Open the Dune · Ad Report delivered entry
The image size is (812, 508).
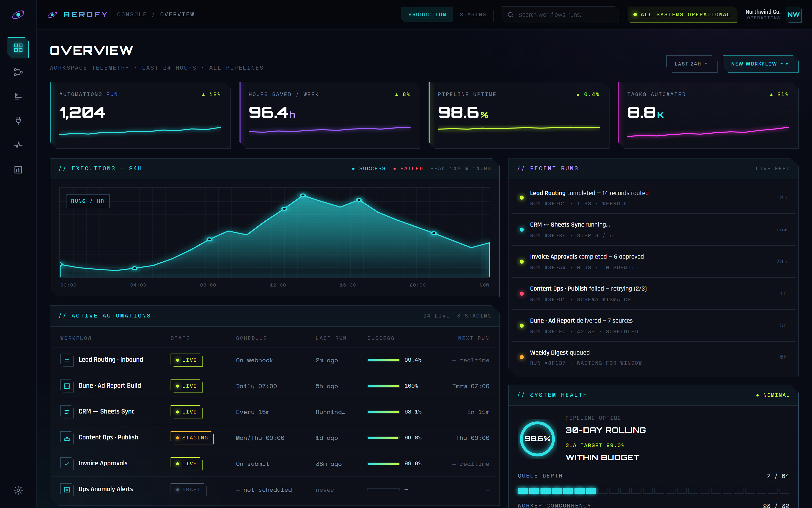click(x=653, y=325)
